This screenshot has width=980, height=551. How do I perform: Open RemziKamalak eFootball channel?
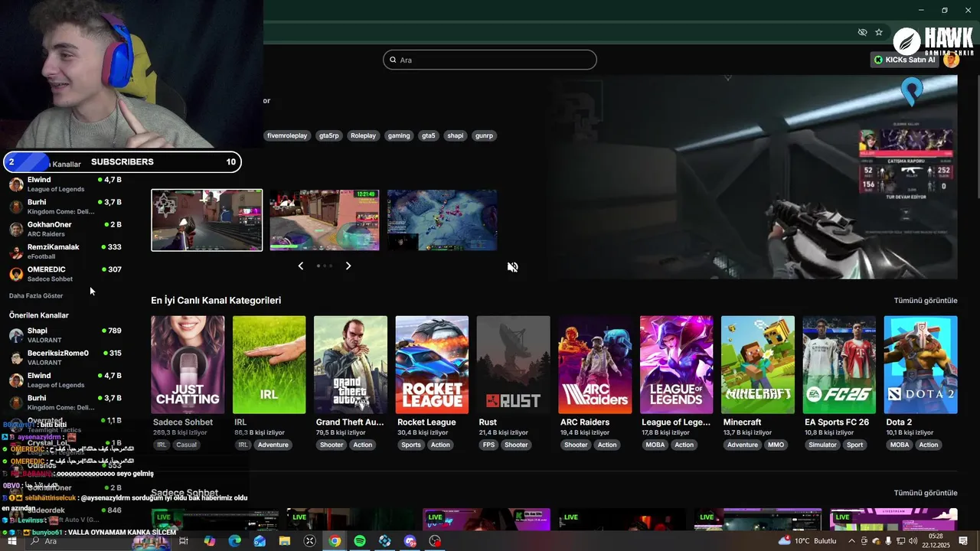pos(66,251)
